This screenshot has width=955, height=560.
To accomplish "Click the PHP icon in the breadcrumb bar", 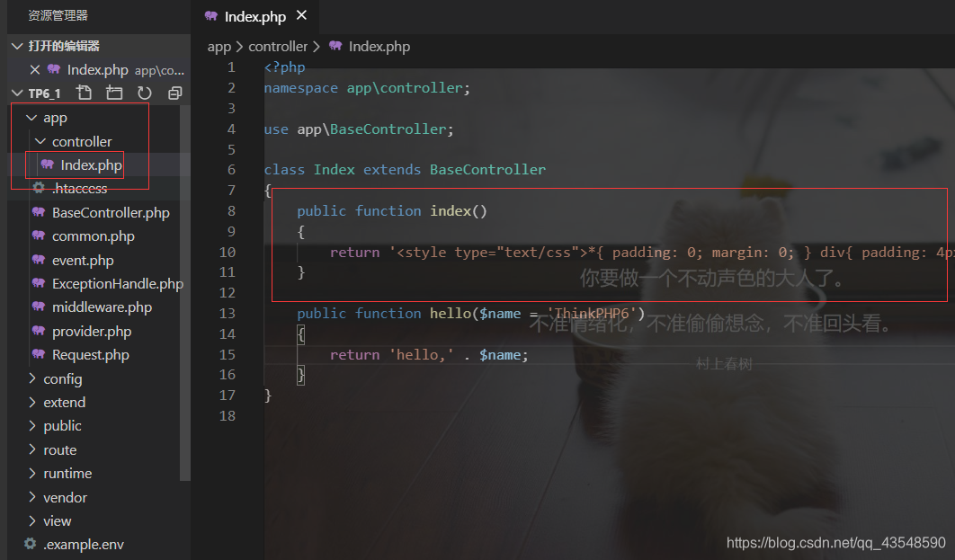I will click(x=335, y=46).
